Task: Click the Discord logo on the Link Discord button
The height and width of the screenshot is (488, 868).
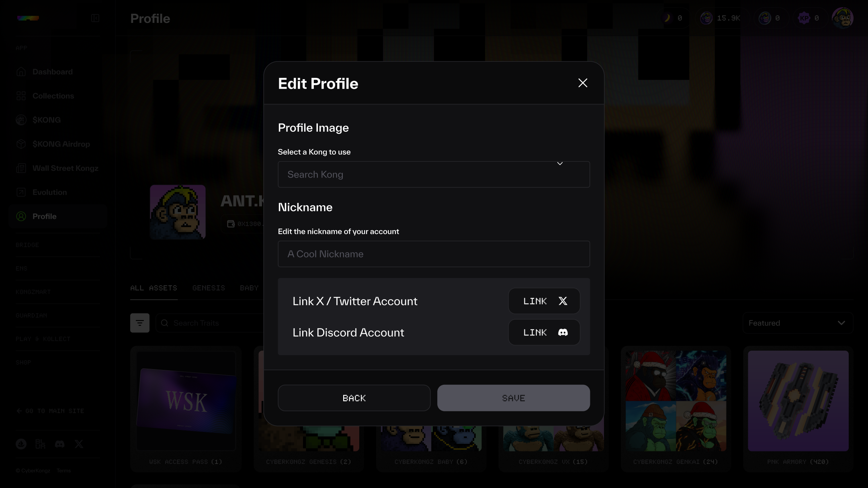Action: point(563,333)
